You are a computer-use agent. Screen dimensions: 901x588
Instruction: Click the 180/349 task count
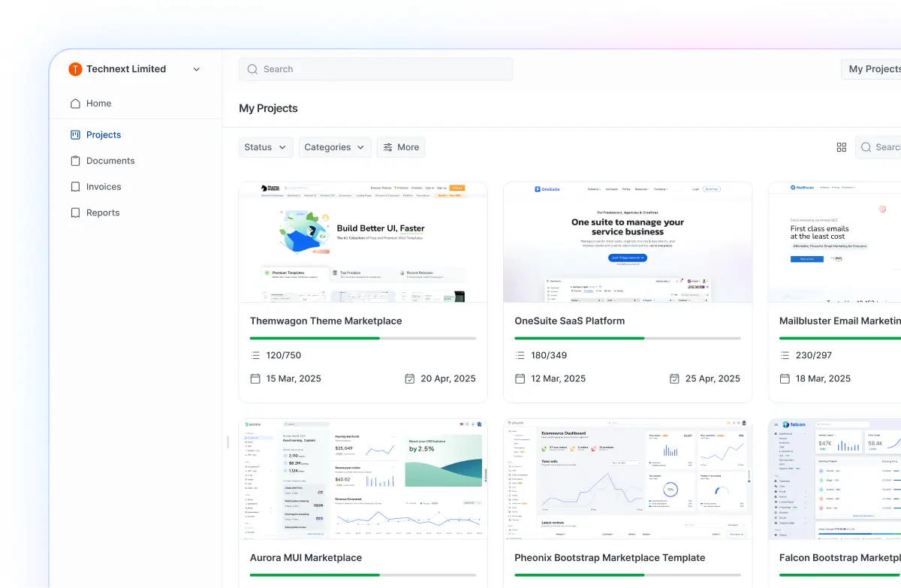(x=549, y=355)
